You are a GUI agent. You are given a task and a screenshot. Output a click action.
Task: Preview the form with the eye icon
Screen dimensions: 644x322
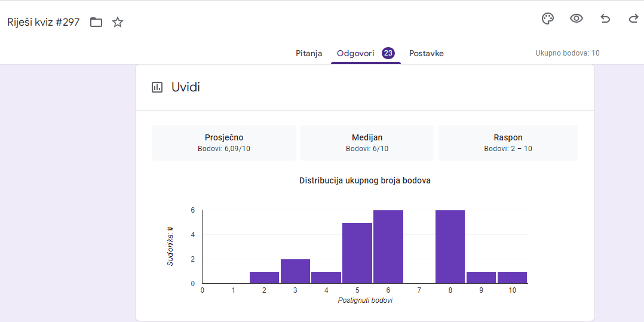(576, 19)
